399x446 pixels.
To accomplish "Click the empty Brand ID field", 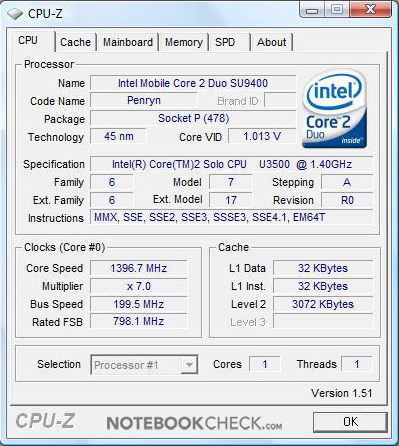I will [x=280, y=100].
